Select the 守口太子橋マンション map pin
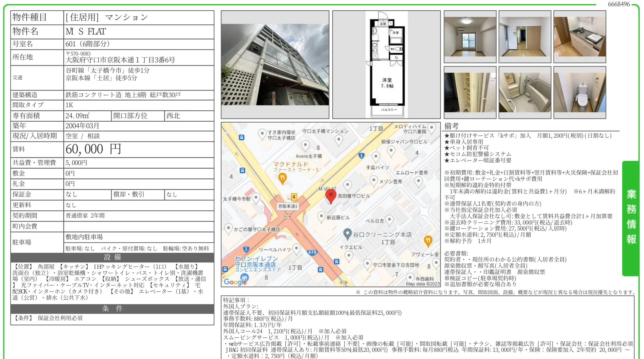 pos(339,140)
